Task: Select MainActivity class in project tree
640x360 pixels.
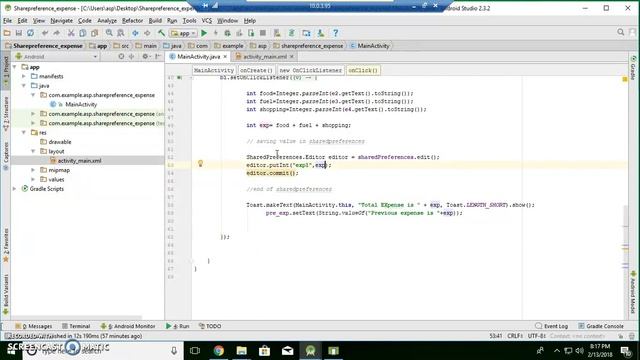Action: click(x=81, y=104)
